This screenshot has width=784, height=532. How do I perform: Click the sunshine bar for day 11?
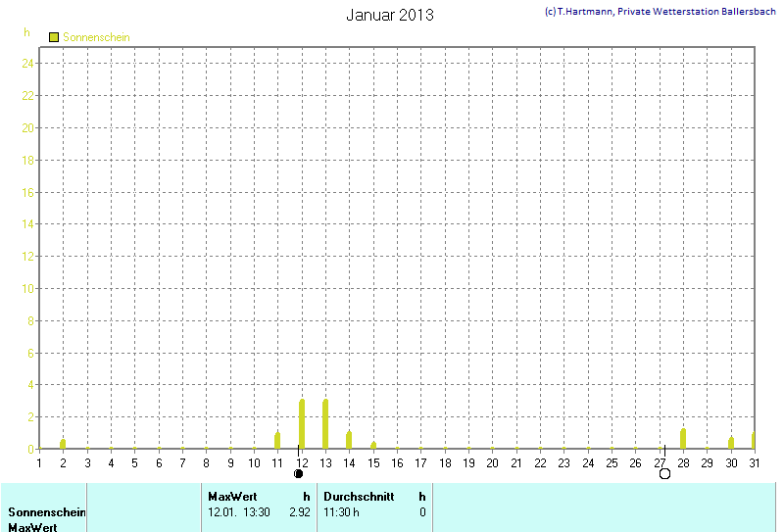click(277, 441)
